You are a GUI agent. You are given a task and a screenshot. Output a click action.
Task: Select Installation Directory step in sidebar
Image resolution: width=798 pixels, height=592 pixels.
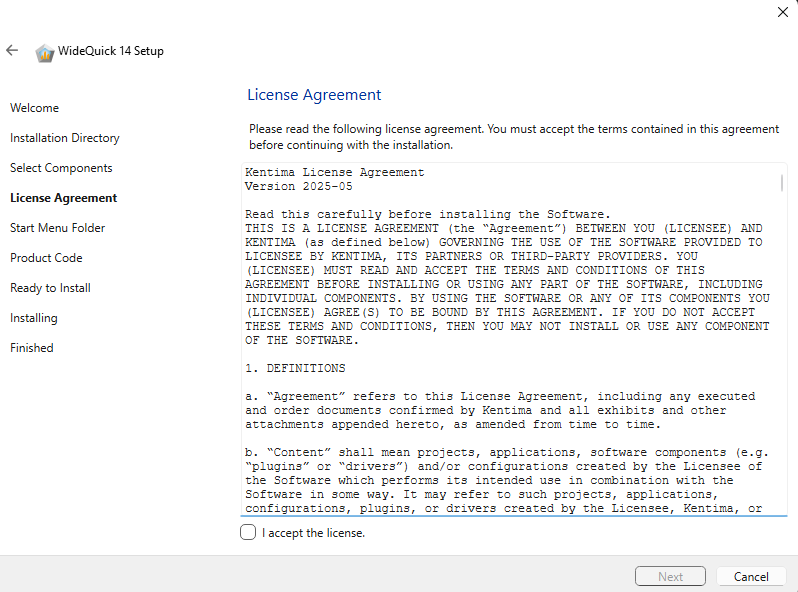tap(65, 138)
